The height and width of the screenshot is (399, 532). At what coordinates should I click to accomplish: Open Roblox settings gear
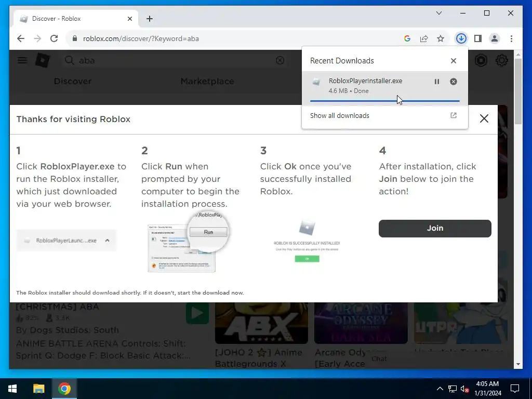(x=501, y=60)
